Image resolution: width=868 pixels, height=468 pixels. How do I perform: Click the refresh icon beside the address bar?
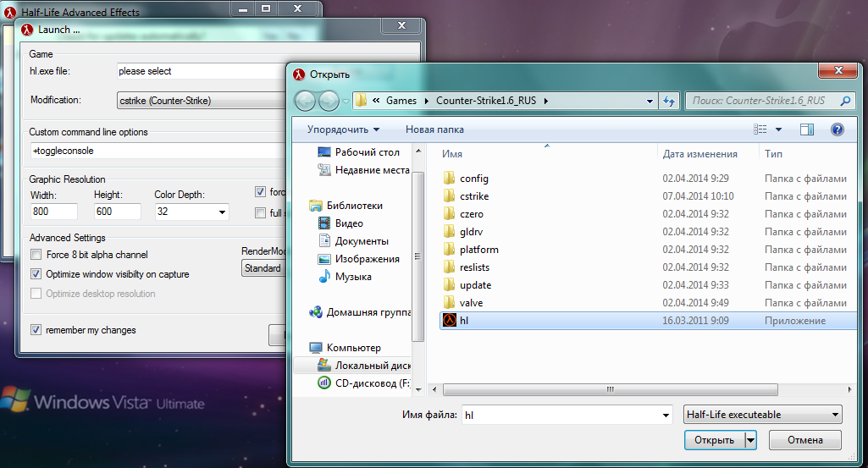click(x=669, y=101)
